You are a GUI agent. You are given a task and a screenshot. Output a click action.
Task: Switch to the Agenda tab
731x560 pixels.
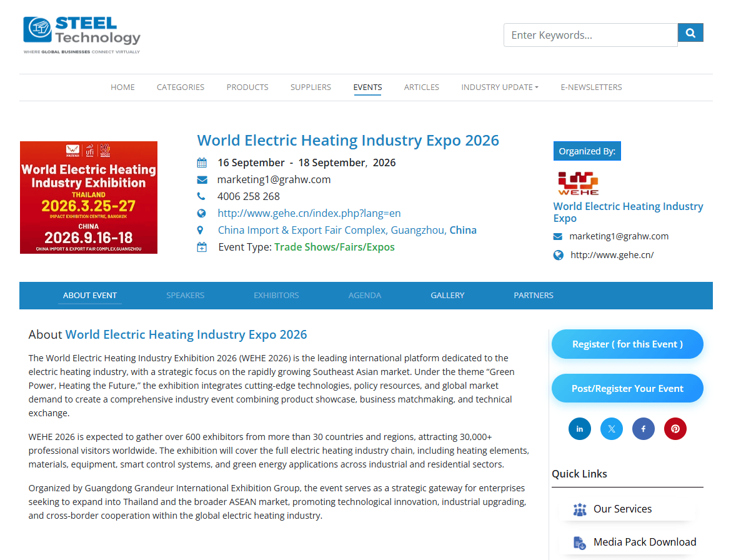click(365, 295)
